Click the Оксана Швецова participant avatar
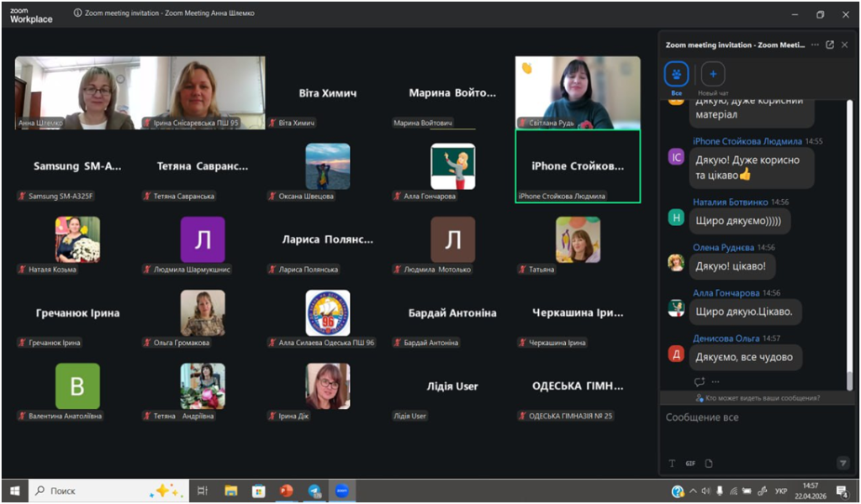 pyautogui.click(x=328, y=165)
